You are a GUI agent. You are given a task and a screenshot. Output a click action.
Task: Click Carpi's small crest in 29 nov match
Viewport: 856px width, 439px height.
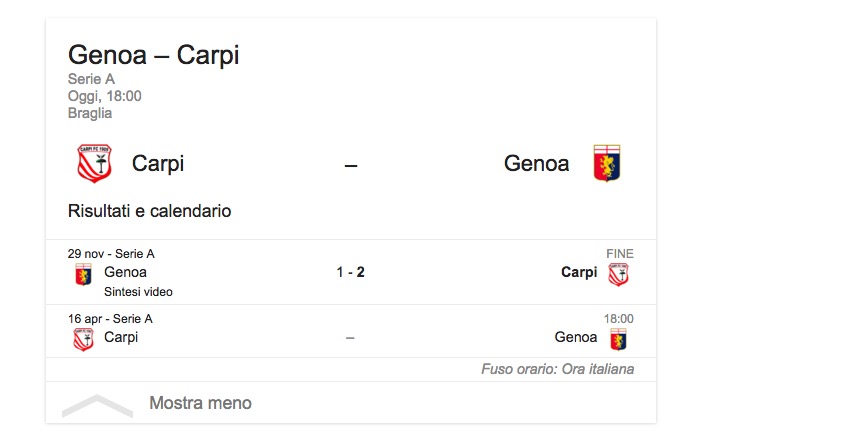tap(619, 274)
